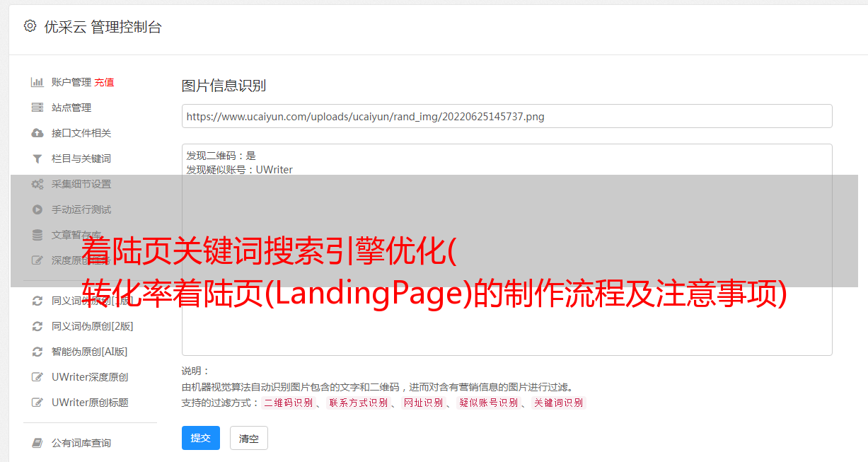The image size is (868, 462).
Task: Click the refresh icon for 同义词伪原创[2版]
Action: pos(37,326)
